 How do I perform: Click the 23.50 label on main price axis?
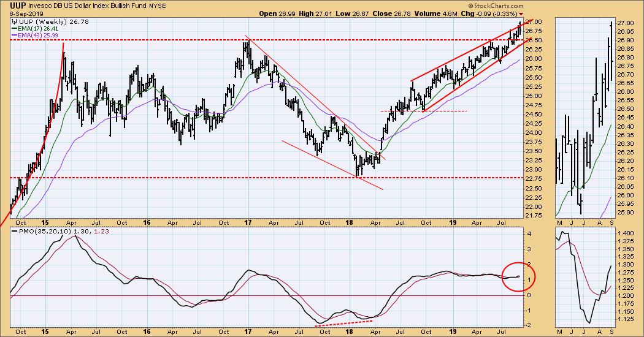pyautogui.click(x=534, y=151)
